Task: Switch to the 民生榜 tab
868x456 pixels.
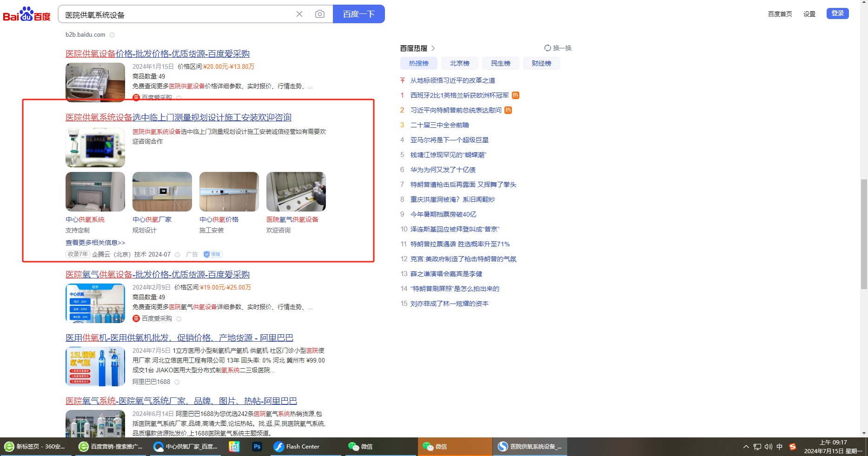Action: tap(501, 63)
